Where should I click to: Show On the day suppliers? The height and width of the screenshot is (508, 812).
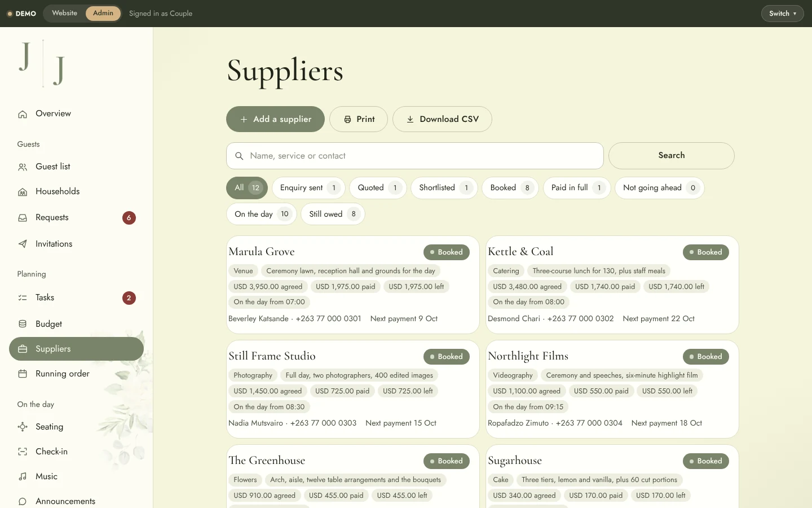(262, 214)
